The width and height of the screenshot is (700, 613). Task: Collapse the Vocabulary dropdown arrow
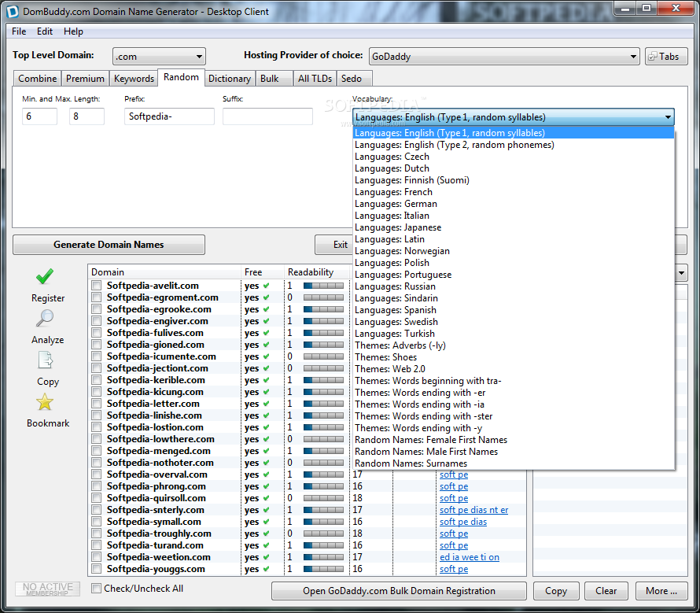pyautogui.click(x=668, y=117)
